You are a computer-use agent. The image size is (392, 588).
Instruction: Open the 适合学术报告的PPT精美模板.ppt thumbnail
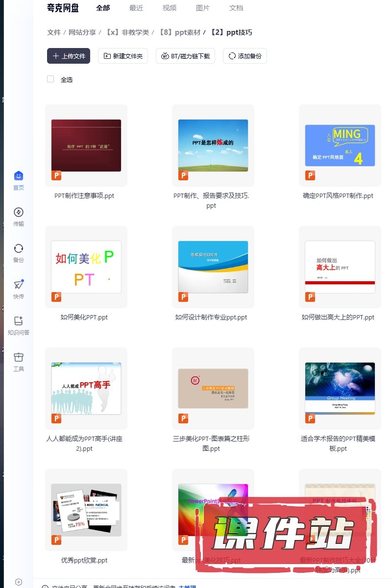point(340,389)
